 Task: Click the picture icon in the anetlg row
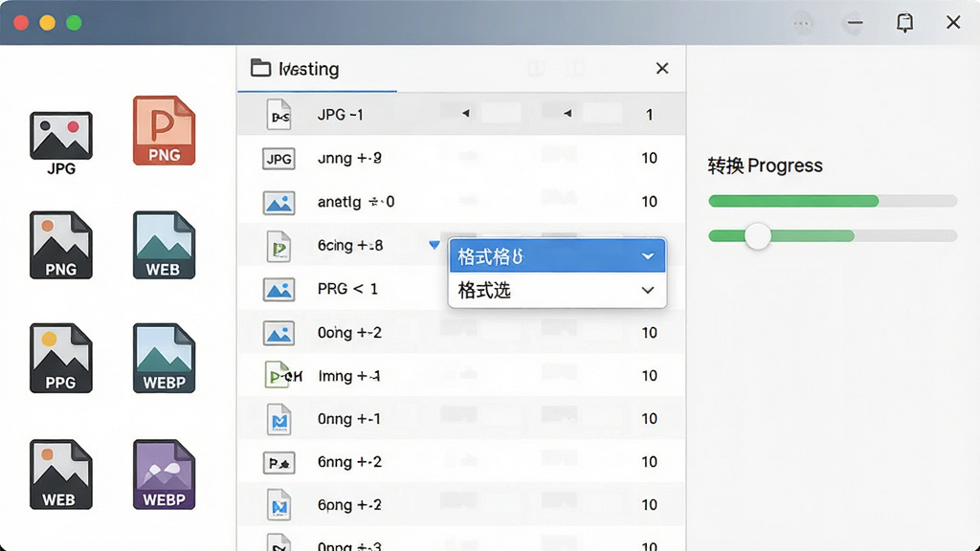pyautogui.click(x=278, y=203)
